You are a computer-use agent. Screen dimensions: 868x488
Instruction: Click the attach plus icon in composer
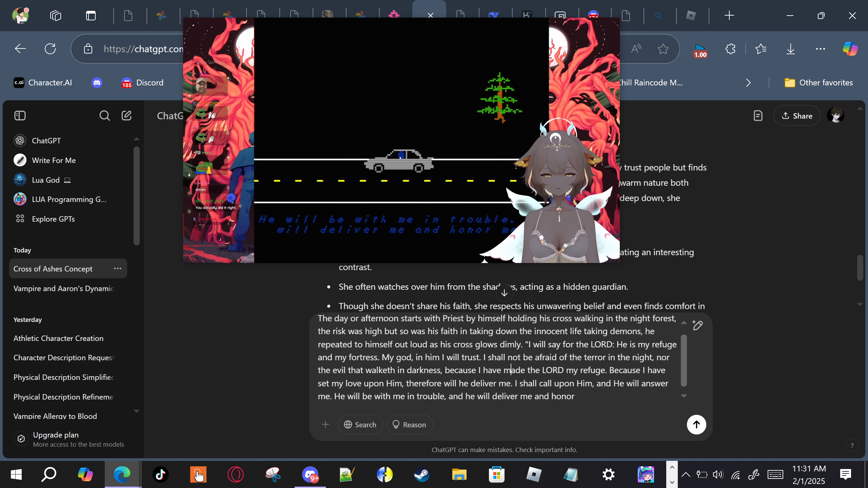(325, 425)
